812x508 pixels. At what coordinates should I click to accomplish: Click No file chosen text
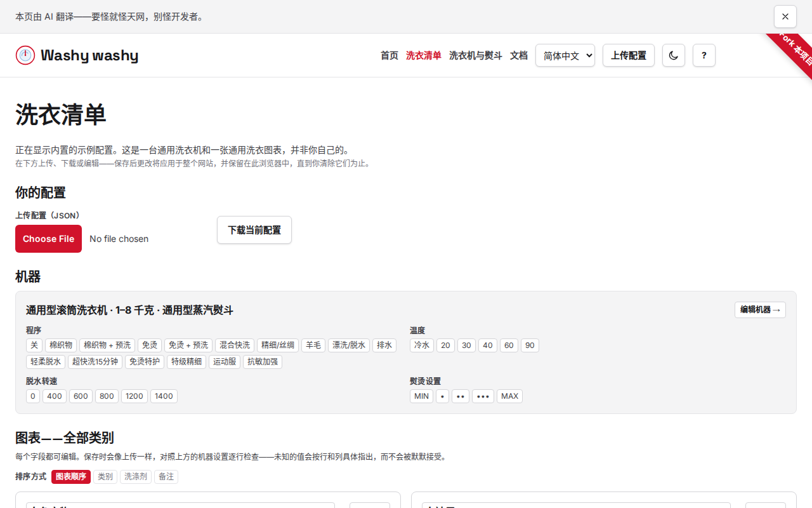click(119, 239)
